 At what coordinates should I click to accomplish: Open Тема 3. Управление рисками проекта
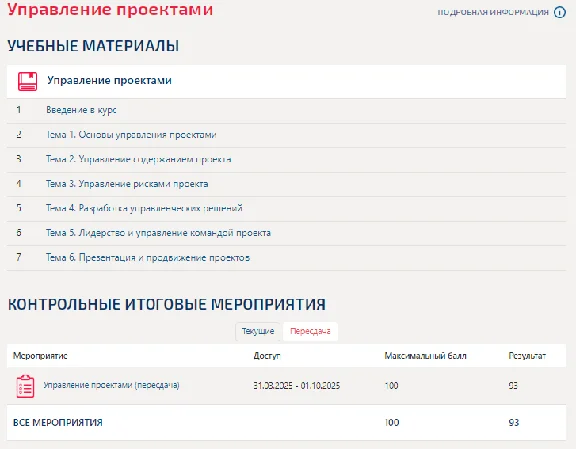click(127, 184)
